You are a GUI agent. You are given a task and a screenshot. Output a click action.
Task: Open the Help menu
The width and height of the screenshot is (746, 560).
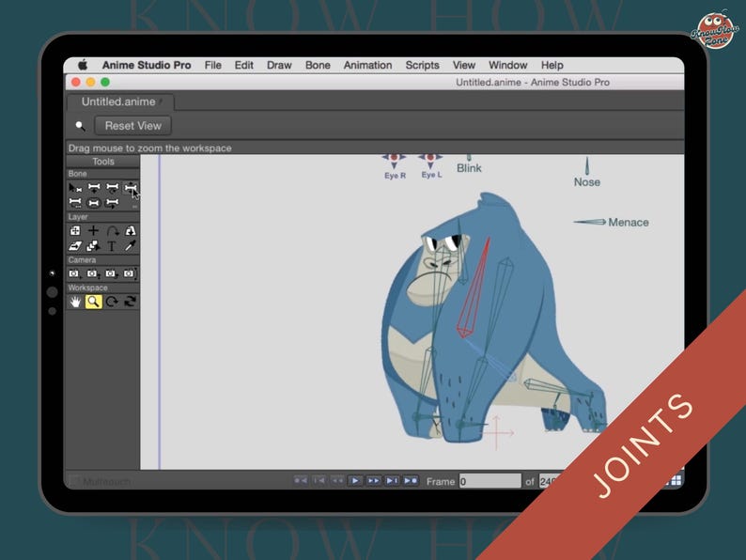click(552, 65)
